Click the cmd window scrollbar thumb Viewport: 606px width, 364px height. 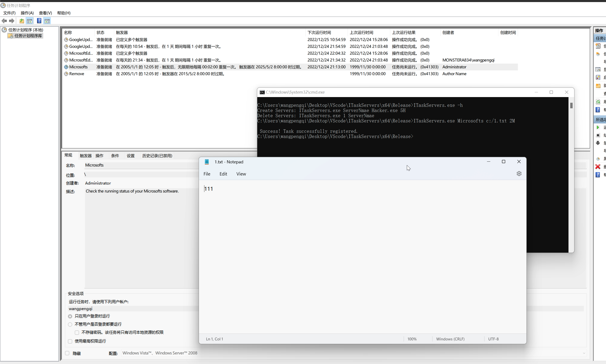tap(571, 106)
